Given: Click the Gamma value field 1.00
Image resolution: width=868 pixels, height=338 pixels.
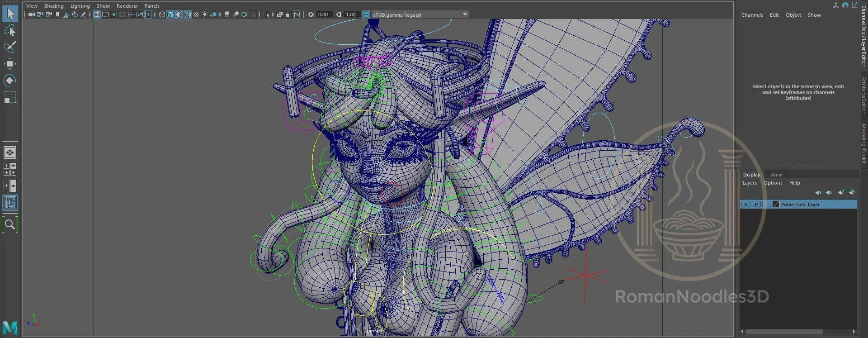Looking at the screenshot, I should 351,14.
